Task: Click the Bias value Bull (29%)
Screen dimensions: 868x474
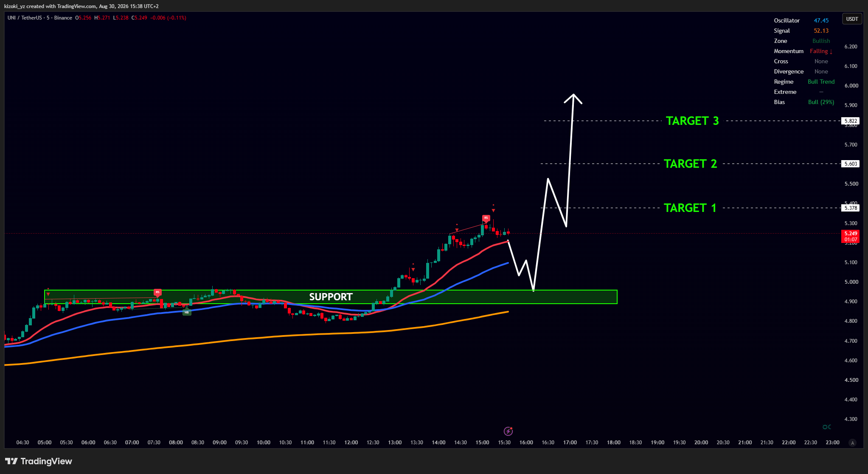Action: tap(821, 102)
